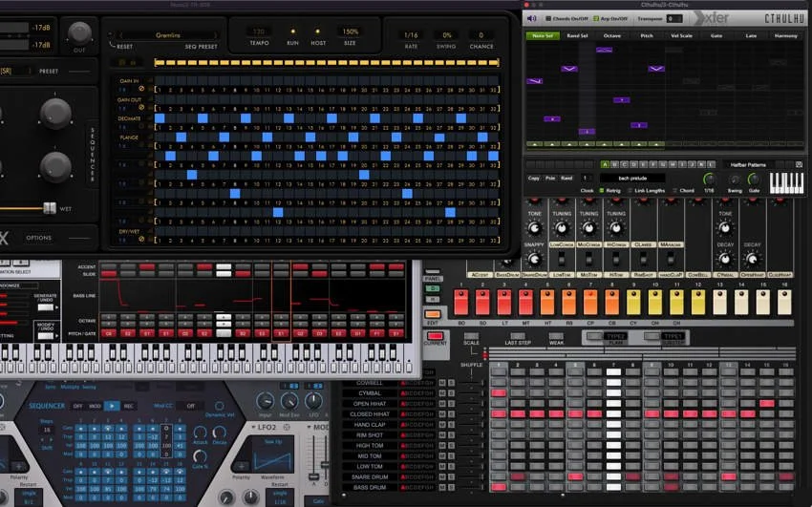Open the 1/16 RATE selector

click(411, 35)
